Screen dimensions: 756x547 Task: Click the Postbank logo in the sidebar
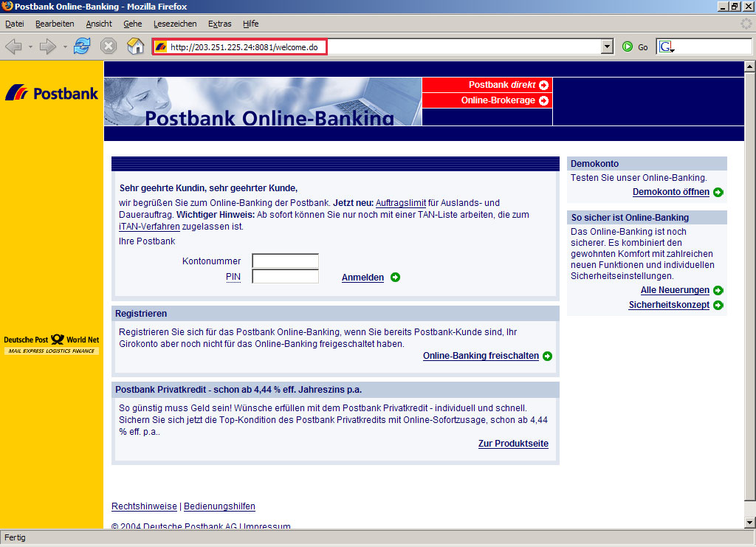click(x=52, y=92)
